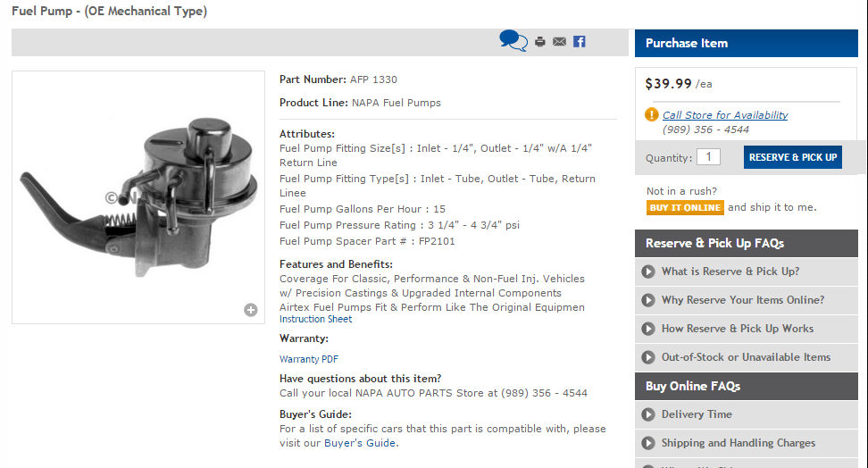Email this page via envelope icon
Viewport: 868px width, 468px height.
coord(559,42)
